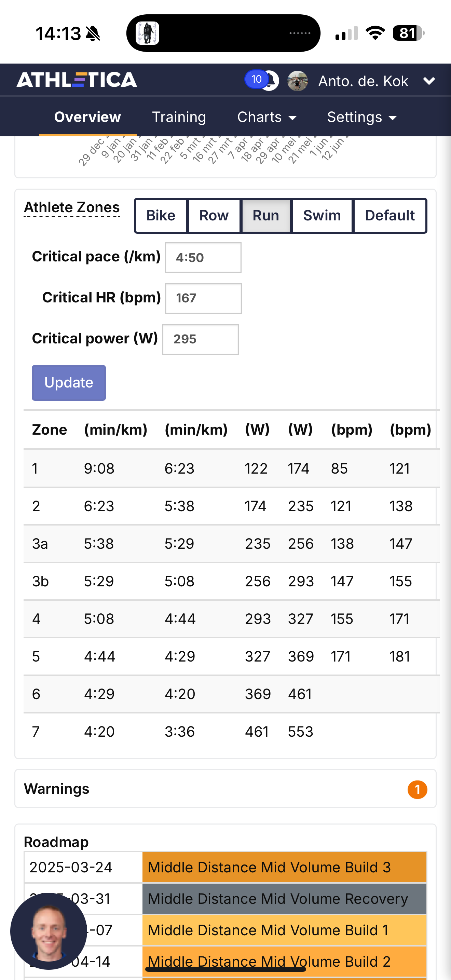Edit the Critical pace input field

point(203,258)
